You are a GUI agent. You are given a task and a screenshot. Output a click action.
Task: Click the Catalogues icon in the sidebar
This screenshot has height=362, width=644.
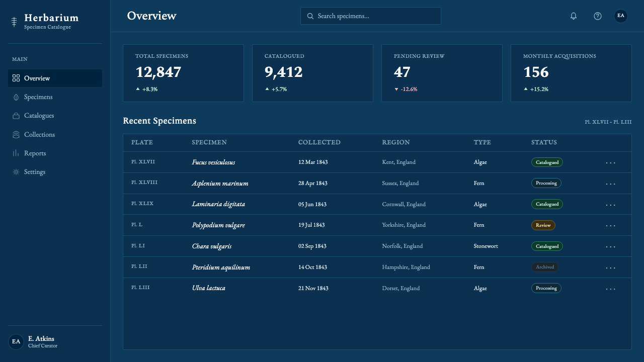[x=16, y=116]
